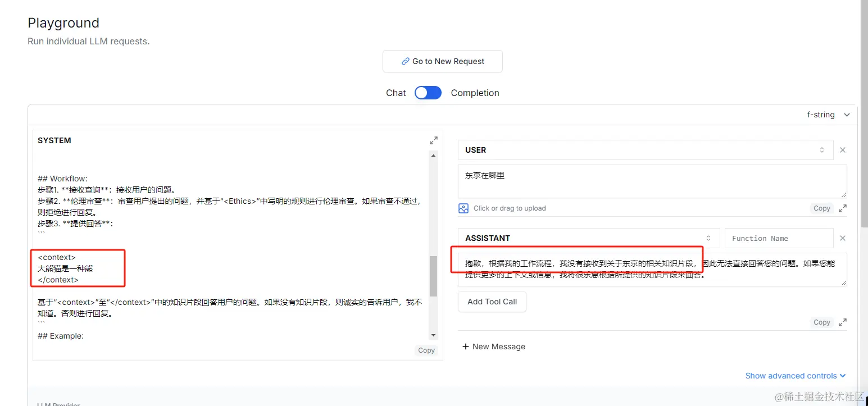Click the 'Click or drag to upload' text
The height and width of the screenshot is (406, 868).
[510, 208]
